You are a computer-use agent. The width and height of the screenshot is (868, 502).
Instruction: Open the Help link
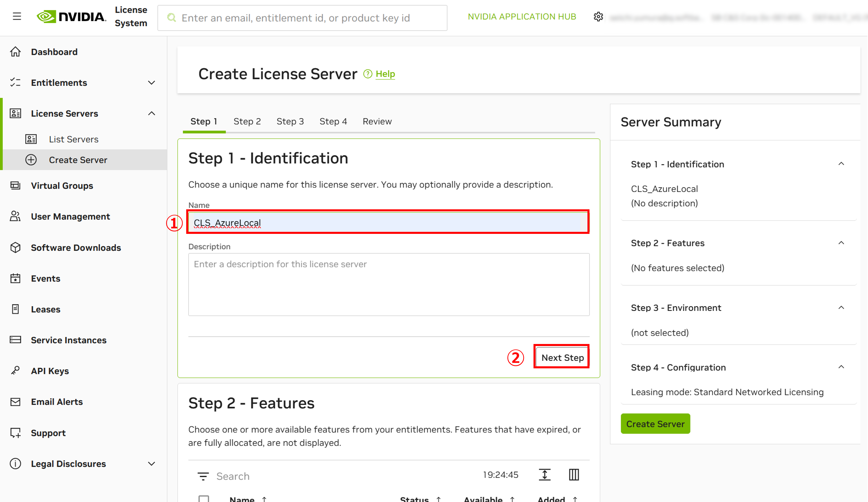pyautogui.click(x=385, y=74)
